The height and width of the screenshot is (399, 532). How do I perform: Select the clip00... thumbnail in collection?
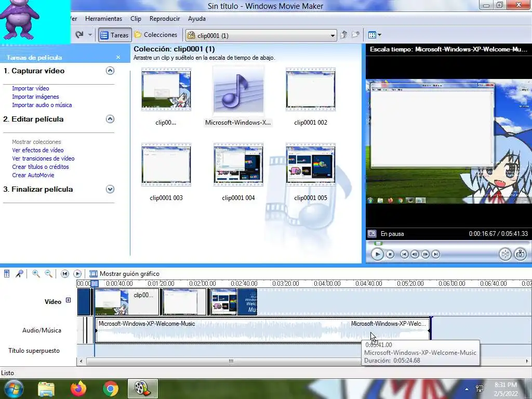click(x=166, y=89)
